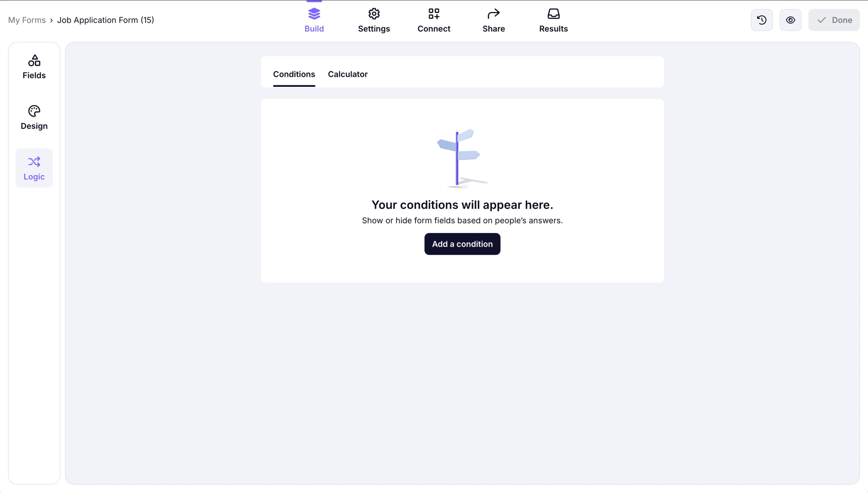Click the Job Application Form (15) breadcrumb

pyautogui.click(x=106, y=20)
